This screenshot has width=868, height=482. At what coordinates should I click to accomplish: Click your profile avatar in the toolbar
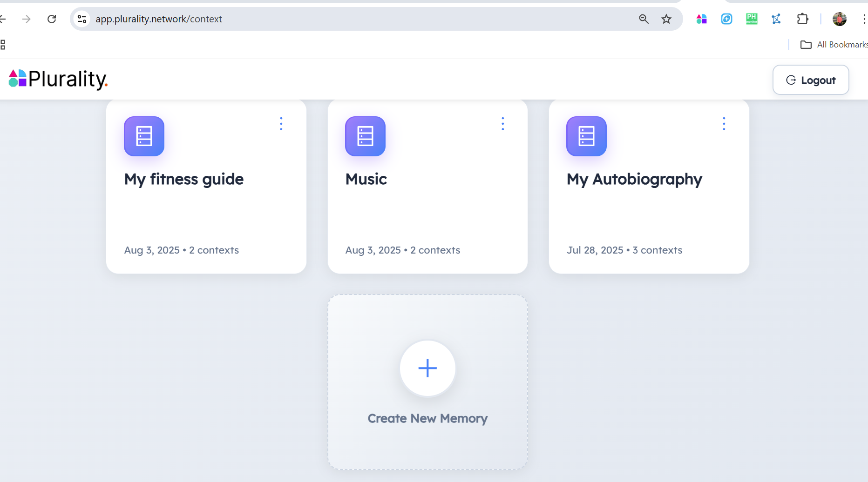(x=840, y=19)
